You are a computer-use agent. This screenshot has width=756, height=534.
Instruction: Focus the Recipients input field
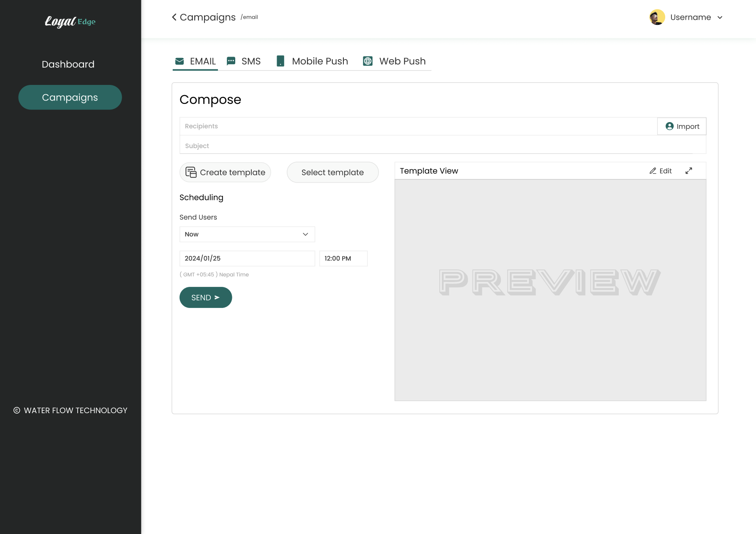pos(418,126)
